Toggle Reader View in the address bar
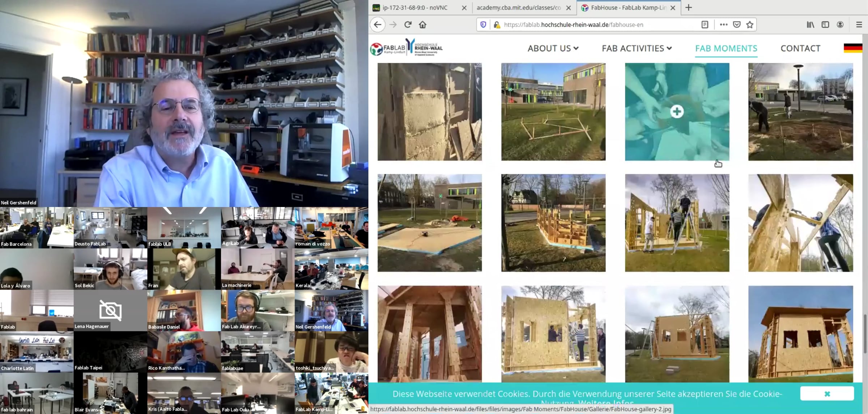Image resolution: width=868 pixels, height=414 pixels. (x=705, y=25)
